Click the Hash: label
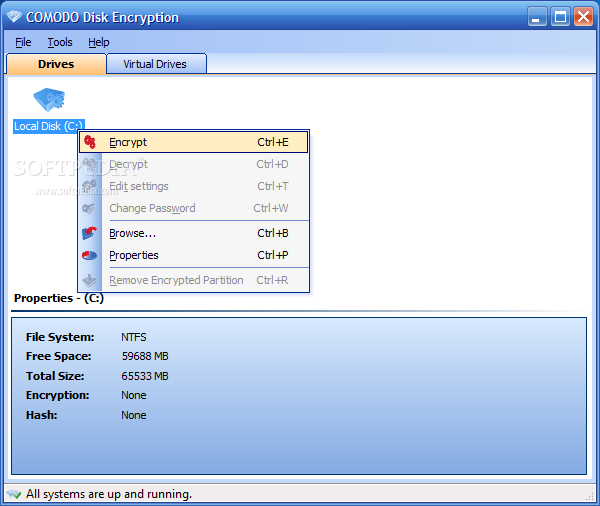 pyautogui.click(x=41, y=415)
